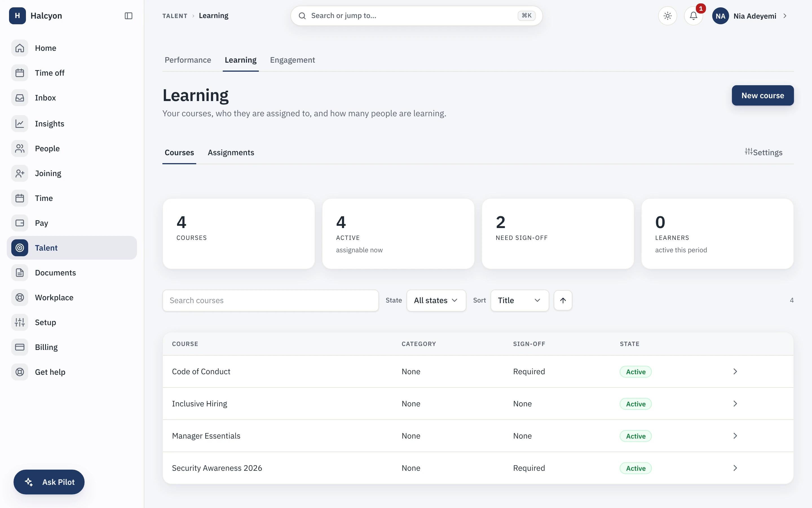Switch to the Performance tab
The width and height of the screenshot is (812, 508).
[x=187, y=60]
